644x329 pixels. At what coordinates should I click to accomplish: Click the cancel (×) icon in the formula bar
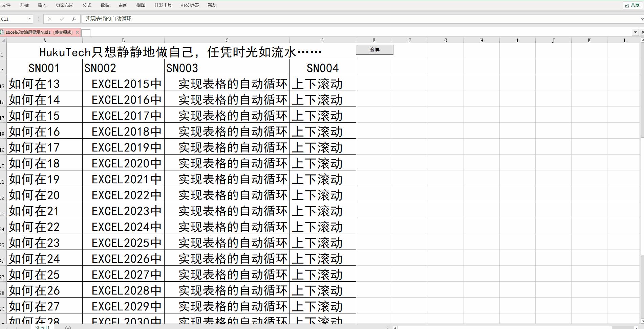pos(50,19)
